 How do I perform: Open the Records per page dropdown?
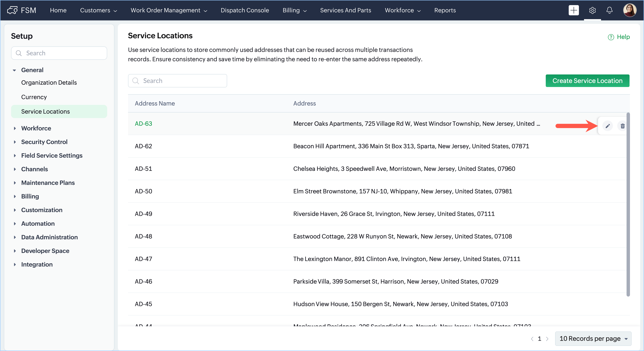[593, 339]
